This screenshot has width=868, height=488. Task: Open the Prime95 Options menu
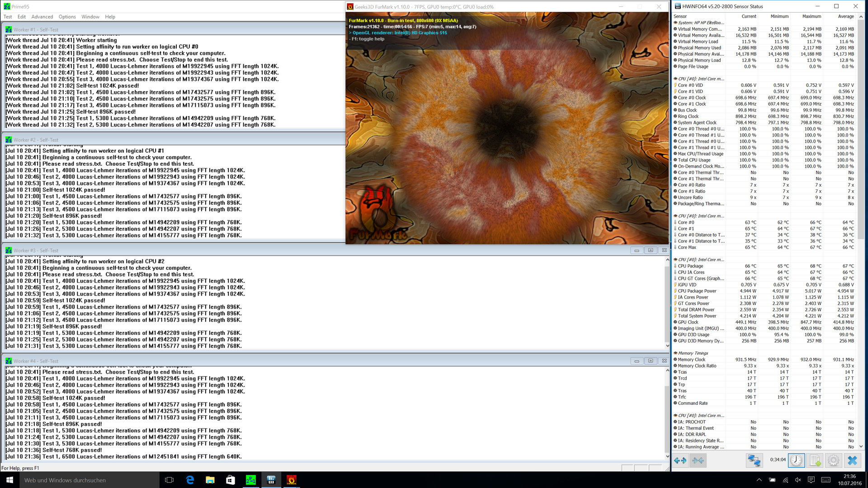67,17
